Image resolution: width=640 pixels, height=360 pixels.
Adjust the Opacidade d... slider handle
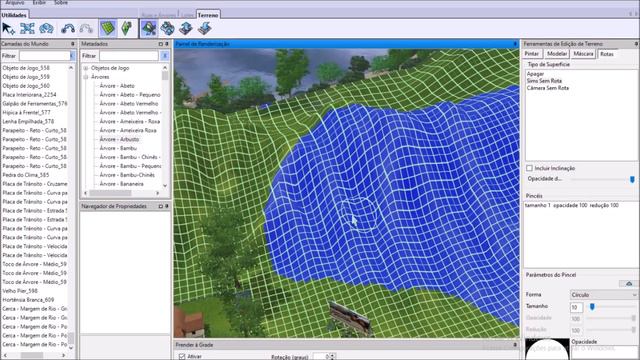(x=632, y=179)
